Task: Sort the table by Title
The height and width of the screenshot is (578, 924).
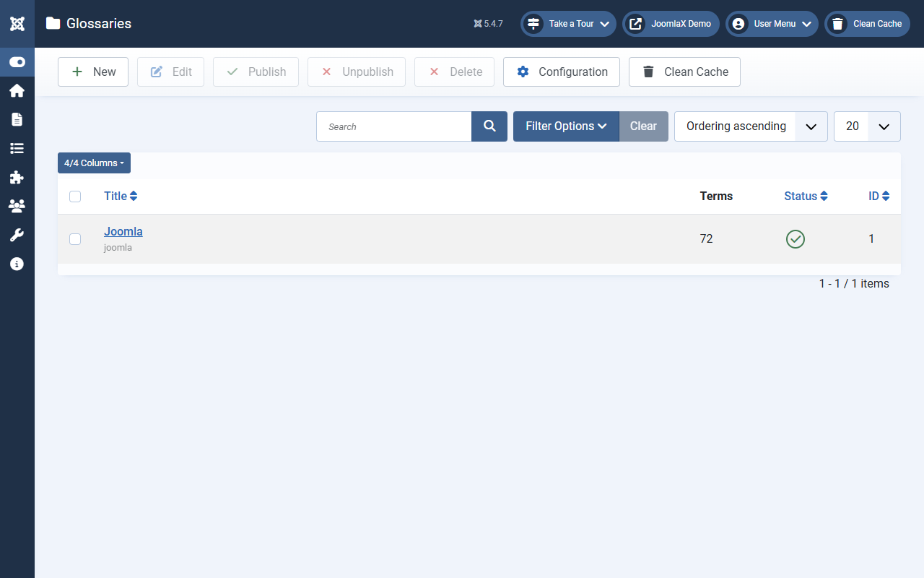Action: tap(121, 197)
